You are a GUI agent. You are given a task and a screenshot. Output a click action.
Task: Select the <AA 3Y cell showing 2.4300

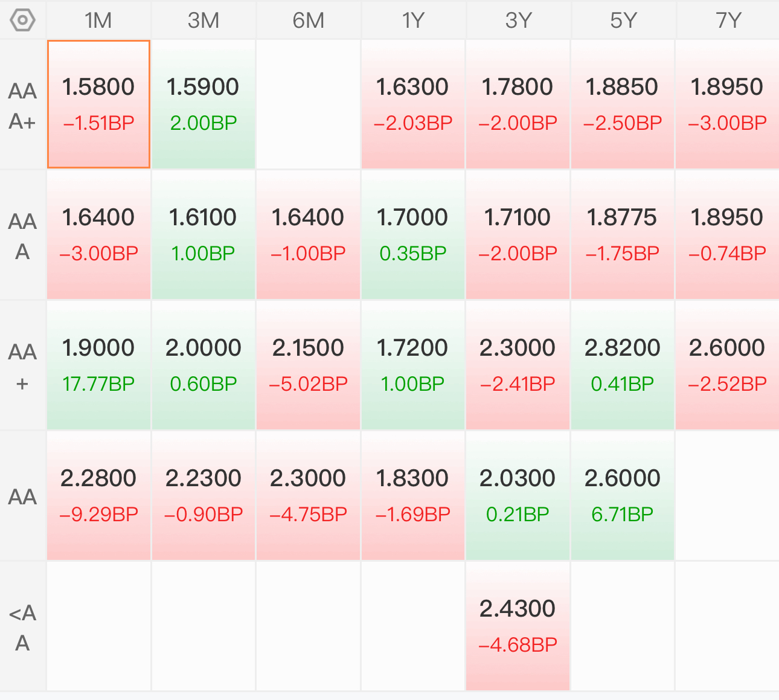[x=518, y=626]
